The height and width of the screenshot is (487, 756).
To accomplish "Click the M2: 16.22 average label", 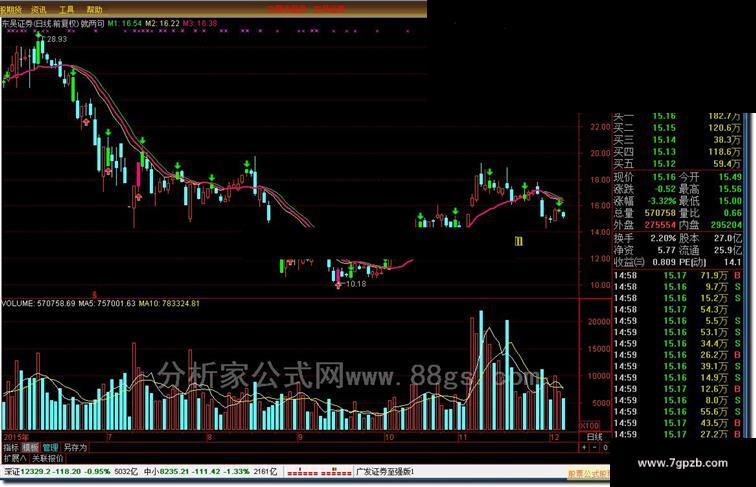I will pos(162,23).
